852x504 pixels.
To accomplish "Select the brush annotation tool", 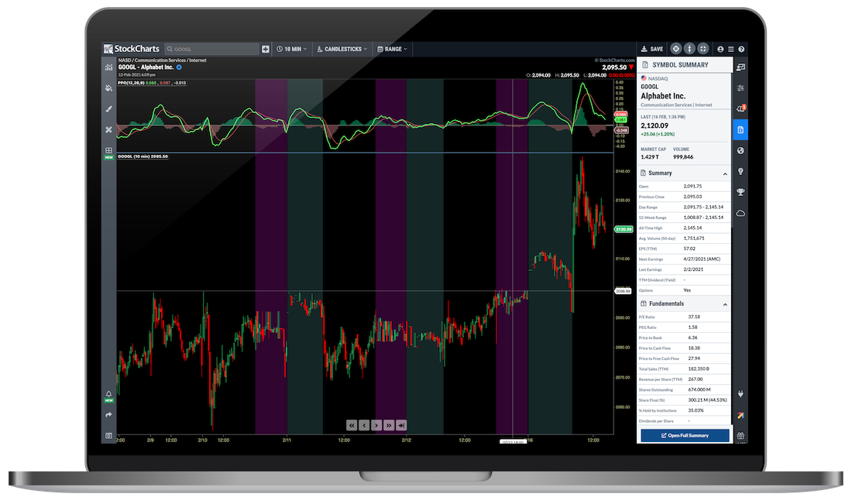I will [108, 109].
